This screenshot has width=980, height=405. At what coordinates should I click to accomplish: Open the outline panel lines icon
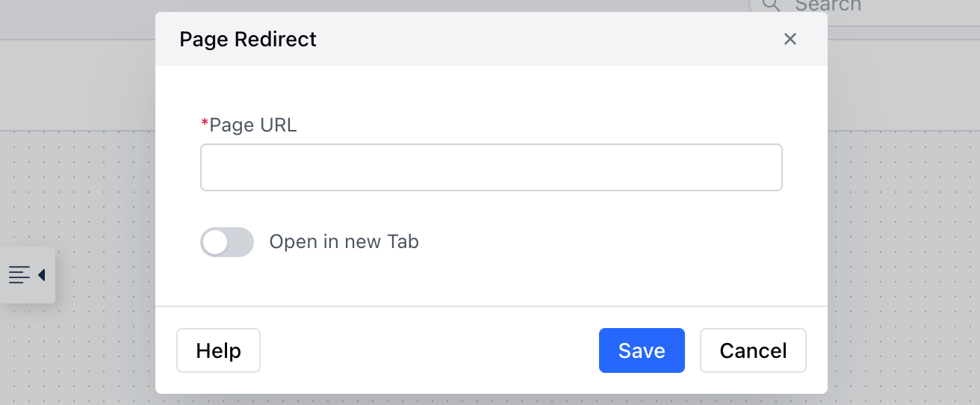(x=19, y=275)
